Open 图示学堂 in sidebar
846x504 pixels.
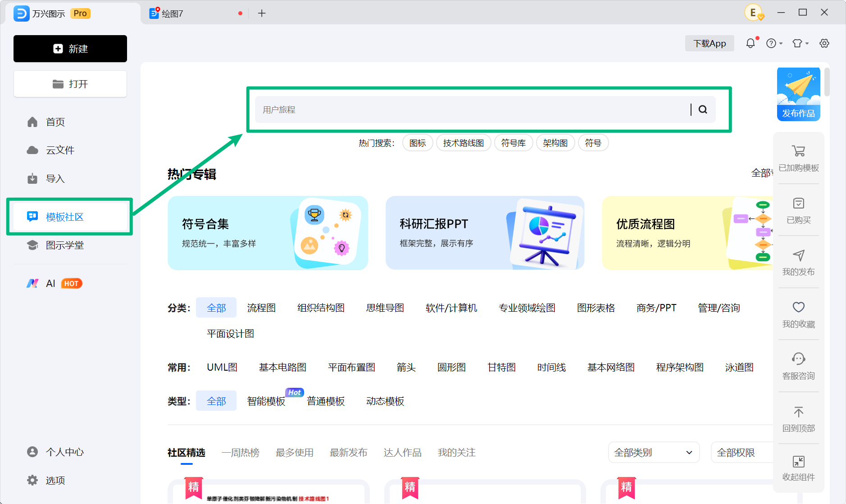pyautogui.click(x=64, y=245)
